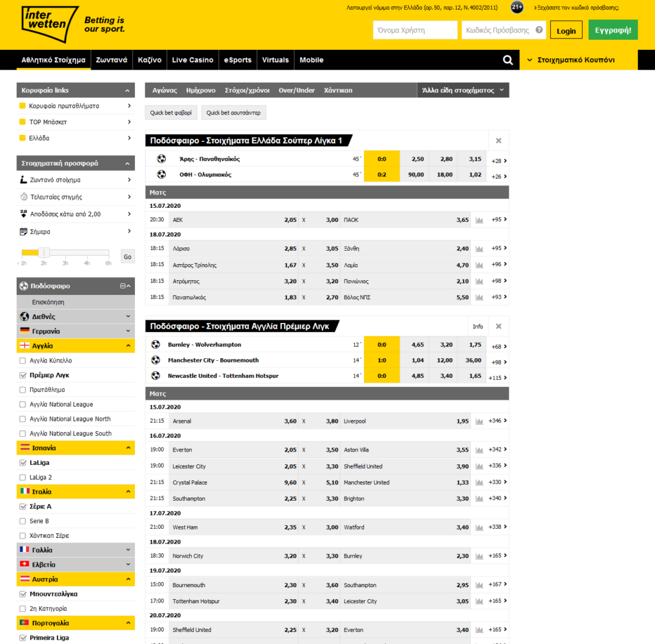Click the Αγγλία flag icon
655x644 pixels.
[25, 345]
